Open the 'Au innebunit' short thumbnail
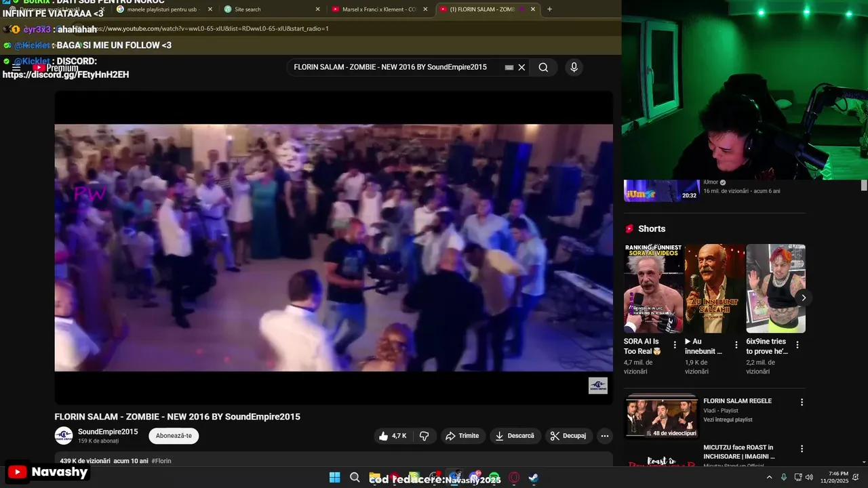 715,289
